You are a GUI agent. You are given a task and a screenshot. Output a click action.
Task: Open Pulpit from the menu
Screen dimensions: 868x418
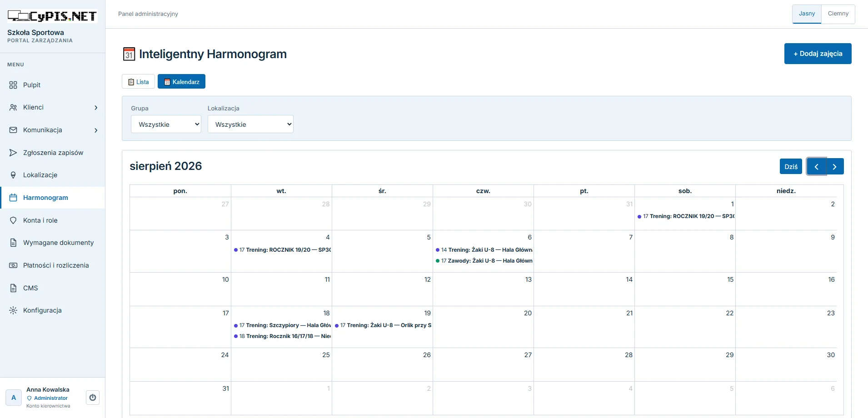(x=52, y=85)
